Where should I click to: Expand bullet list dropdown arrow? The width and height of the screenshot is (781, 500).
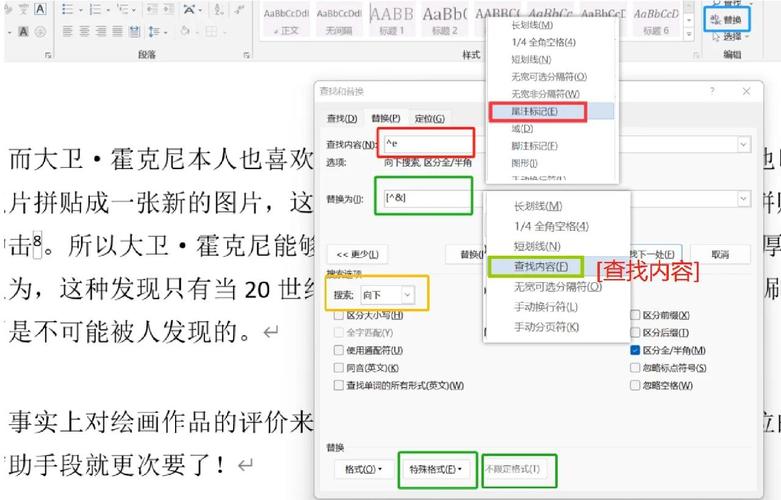pyautogui.click(x=80, y=10)
